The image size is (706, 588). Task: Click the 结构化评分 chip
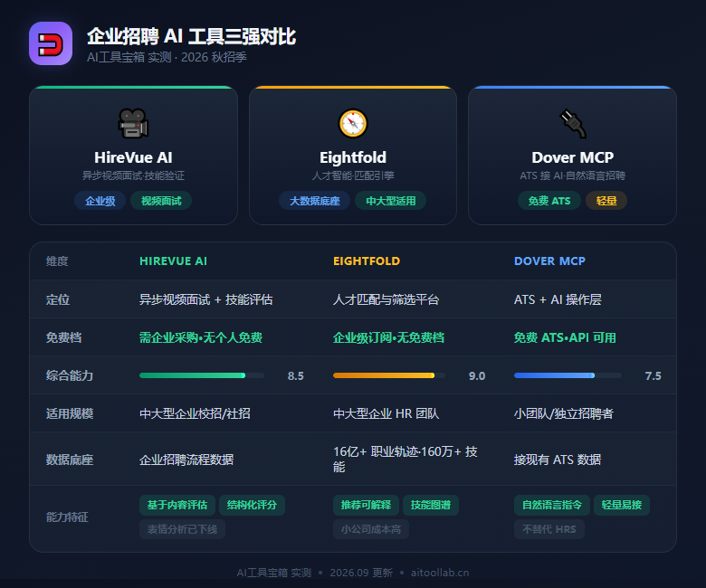(252, 505)
